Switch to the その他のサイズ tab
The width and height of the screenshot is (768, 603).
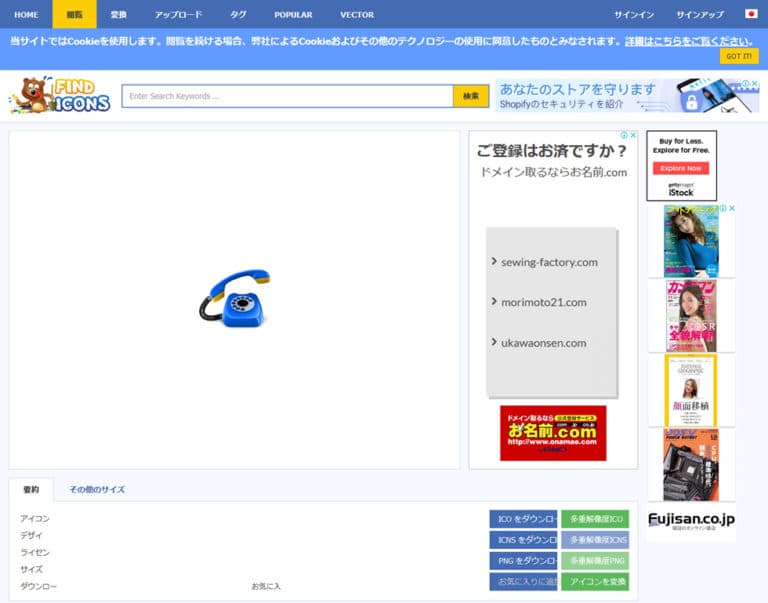point(97,490)
